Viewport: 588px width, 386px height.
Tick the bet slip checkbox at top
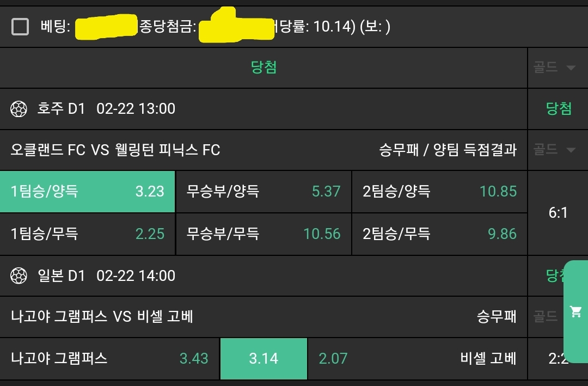tap(20, 26)
